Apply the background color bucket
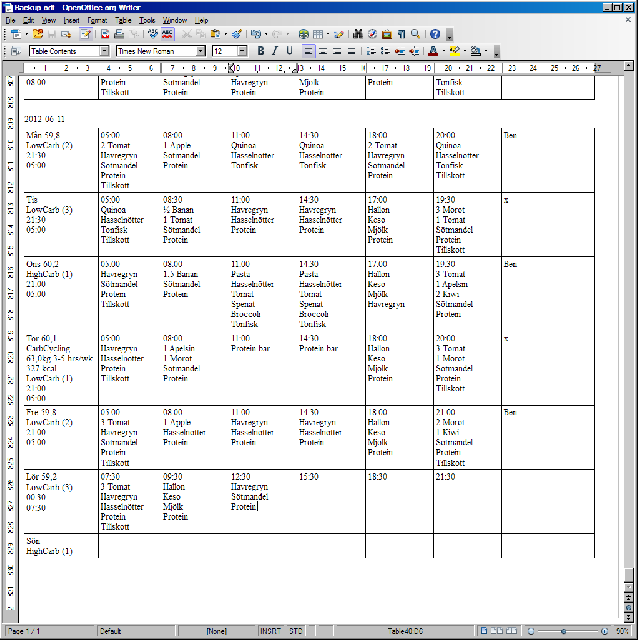Viewport: 638px width, 640px height. (x=476, y=51)
